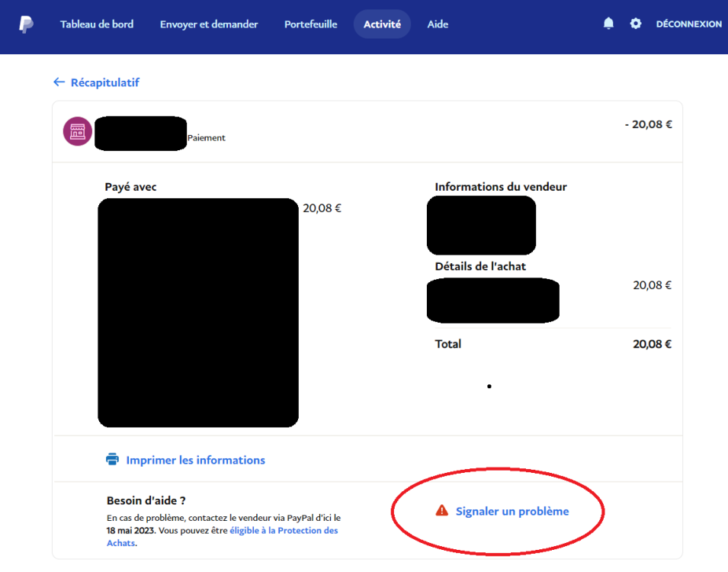Click Besoin d'aide ? heading
Screen dimensions: 728x572
point(146,500)
